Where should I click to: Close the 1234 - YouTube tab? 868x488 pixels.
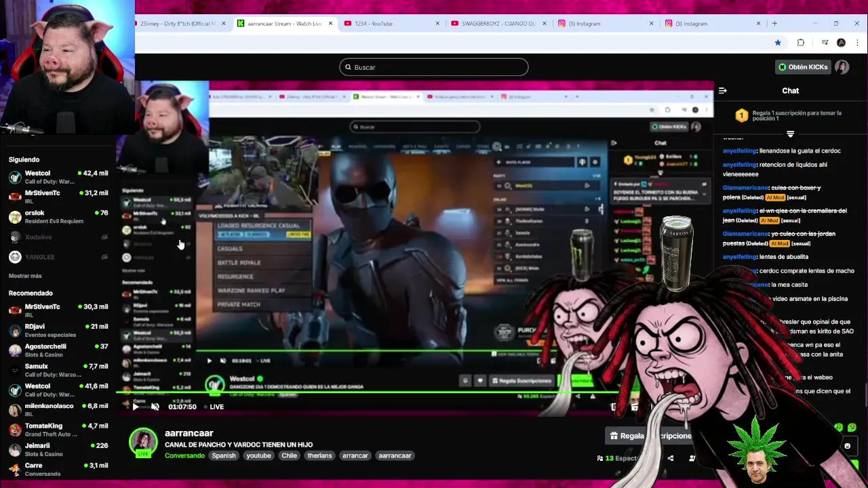pyautogui.click(x=439, y=23)
